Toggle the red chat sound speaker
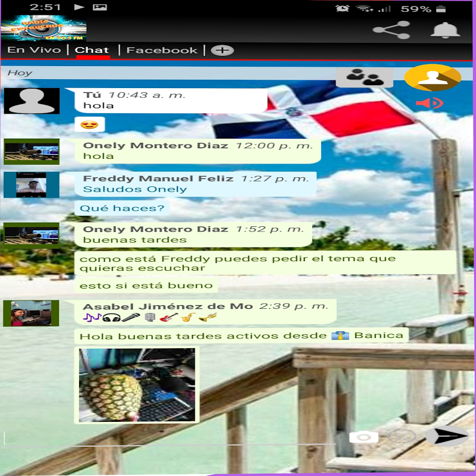 pyautogui.click(x=430, y=103)
